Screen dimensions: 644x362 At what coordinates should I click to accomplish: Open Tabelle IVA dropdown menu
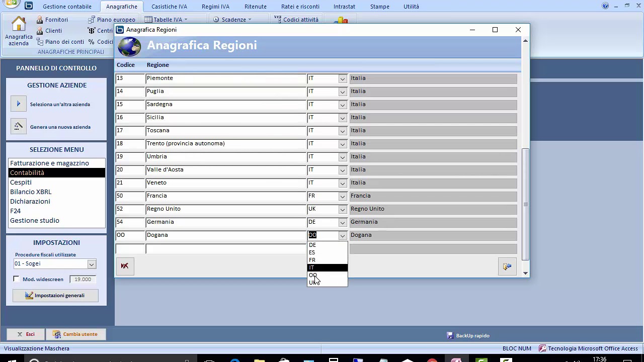(x=166, y=20)
